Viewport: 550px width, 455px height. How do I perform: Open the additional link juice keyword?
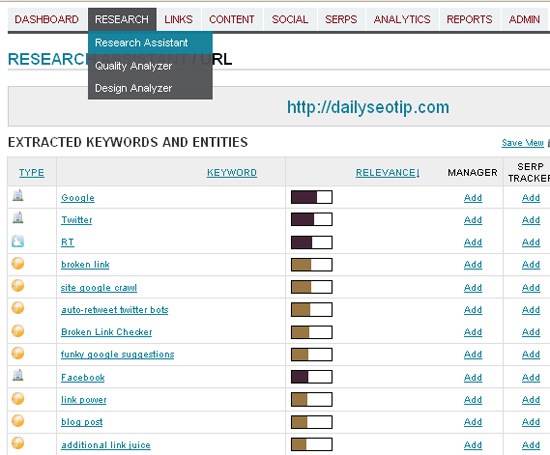pyautogui.click(x=106, y=445)
